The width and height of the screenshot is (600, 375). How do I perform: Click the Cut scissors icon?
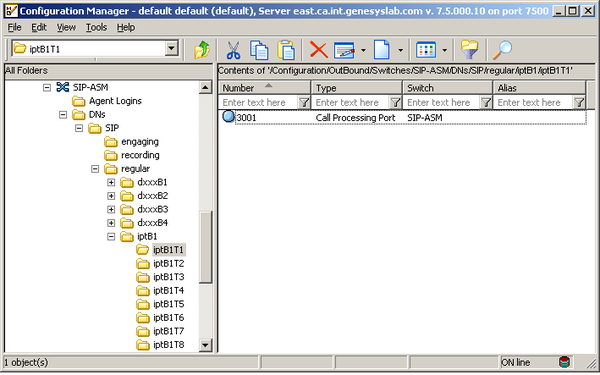(x=233, y=50)
